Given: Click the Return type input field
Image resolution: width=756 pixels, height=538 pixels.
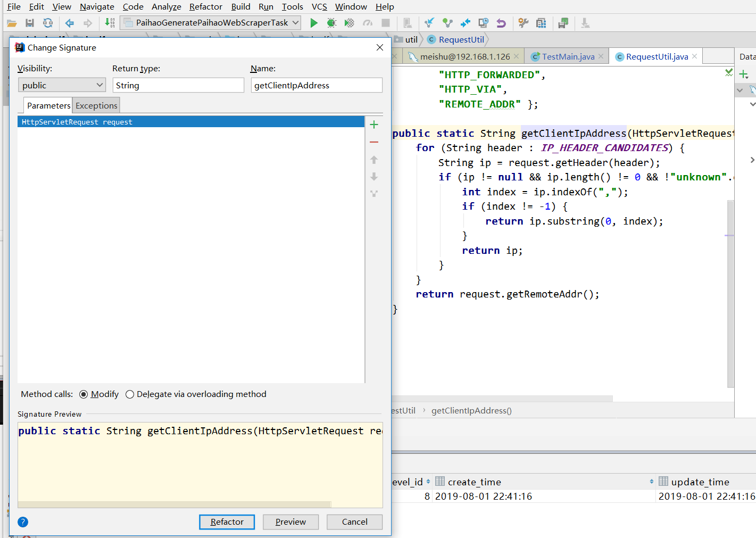Looking at the screenshot, I should (178, 85).
